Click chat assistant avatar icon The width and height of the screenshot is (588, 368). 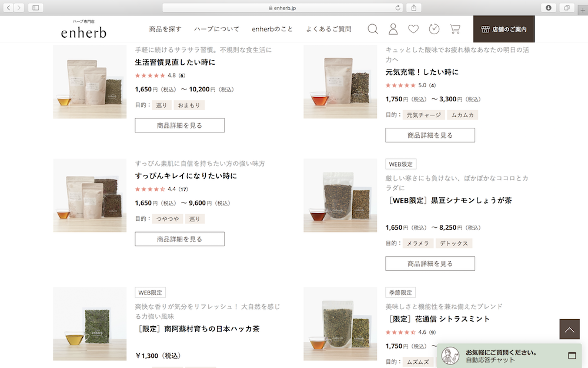pos(450,356)
